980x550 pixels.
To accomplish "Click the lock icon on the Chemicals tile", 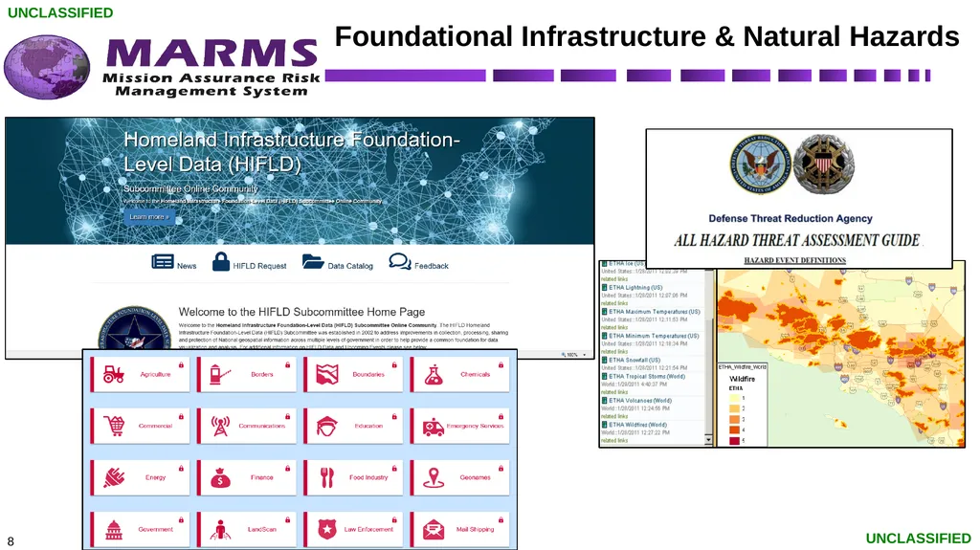I will [x=501, y=365].
